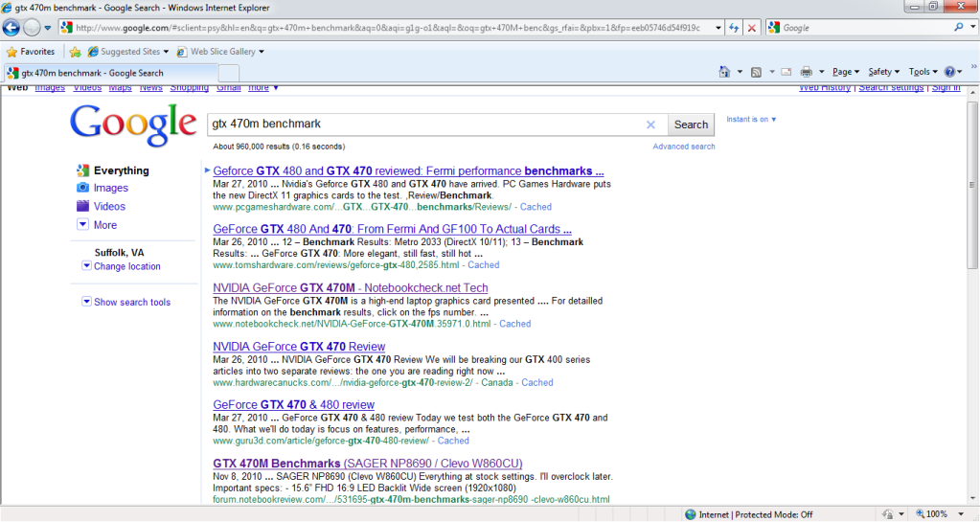Screen dimensions: 980x522
Task: Open Cached link for notebookcheck result
Action: [x=515, y=324]
